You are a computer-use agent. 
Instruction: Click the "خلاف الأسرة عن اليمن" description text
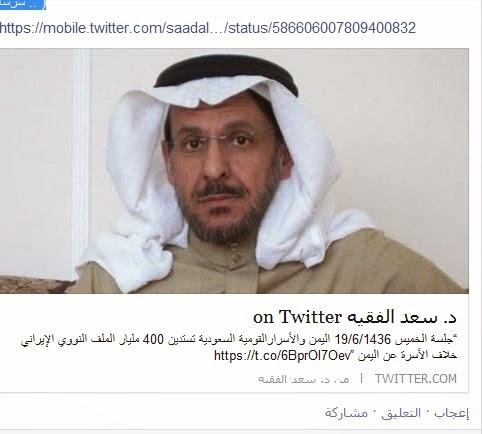407,356
